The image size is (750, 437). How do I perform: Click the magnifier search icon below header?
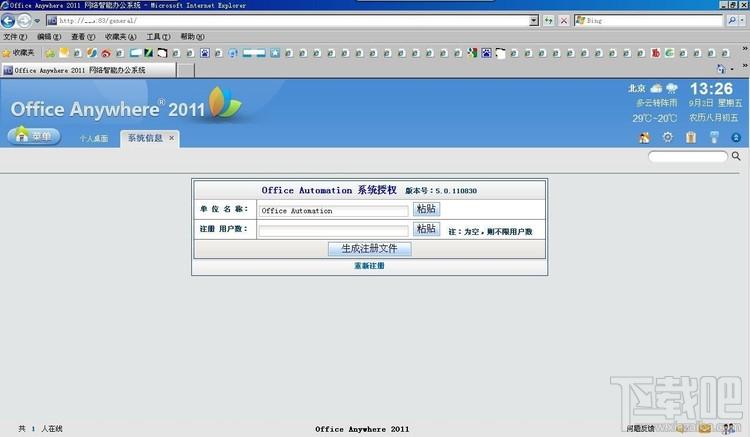[x=736, y=156]
